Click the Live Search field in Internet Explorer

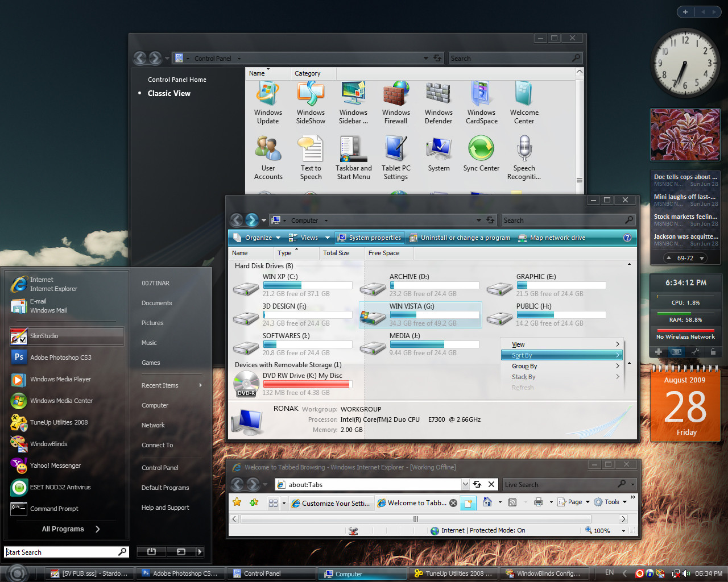[560, 484]
